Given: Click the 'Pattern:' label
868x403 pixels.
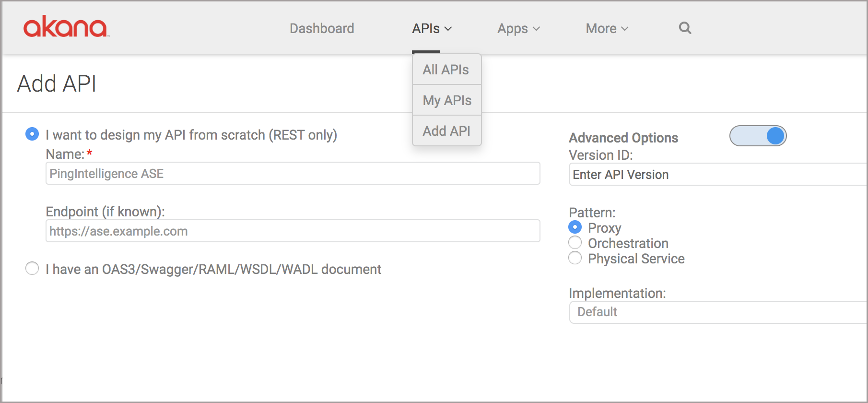Looking at the screenshot, I should pos(592,213).
